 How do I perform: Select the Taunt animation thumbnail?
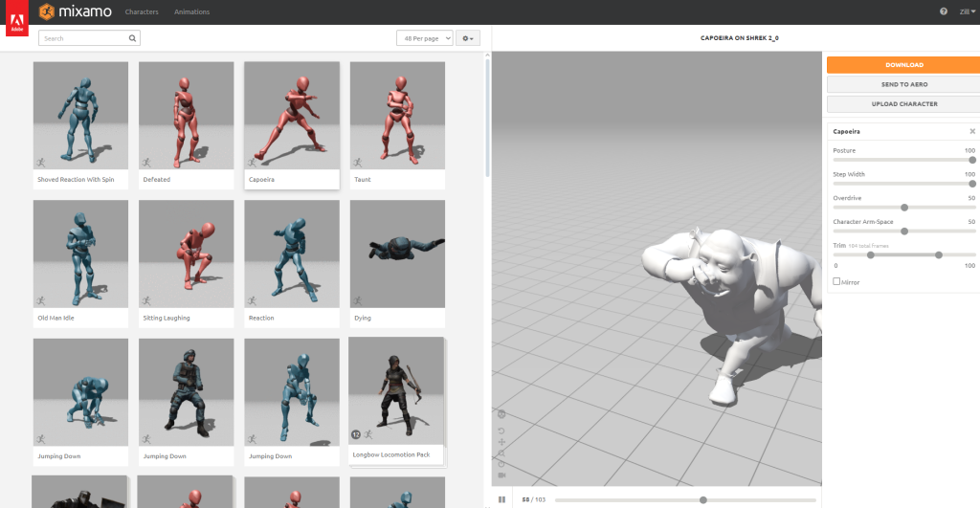[x=397, y=116]
